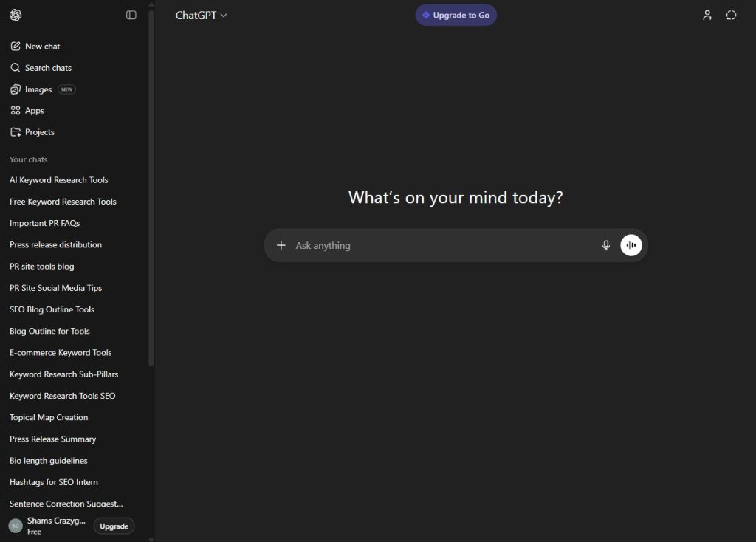Open the ChatGPT model dropdown
This screenshot has height=542, width=756.
(201, 16)
